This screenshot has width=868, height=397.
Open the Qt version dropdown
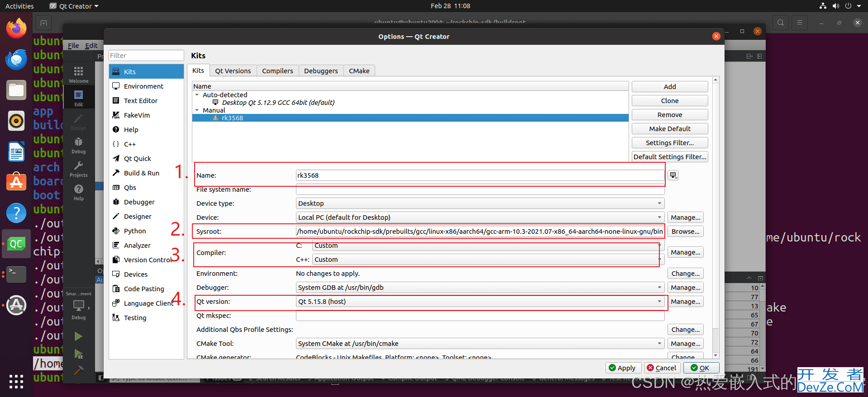click(480, 302)
